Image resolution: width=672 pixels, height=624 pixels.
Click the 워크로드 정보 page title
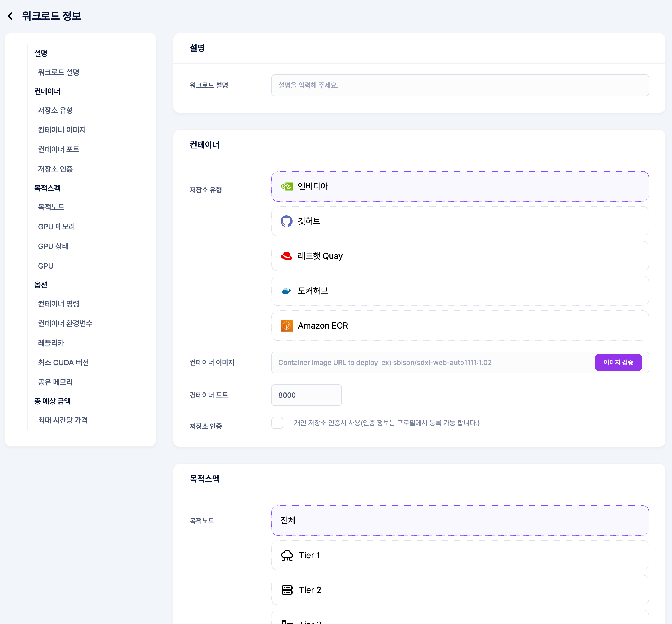pos(52,16)
